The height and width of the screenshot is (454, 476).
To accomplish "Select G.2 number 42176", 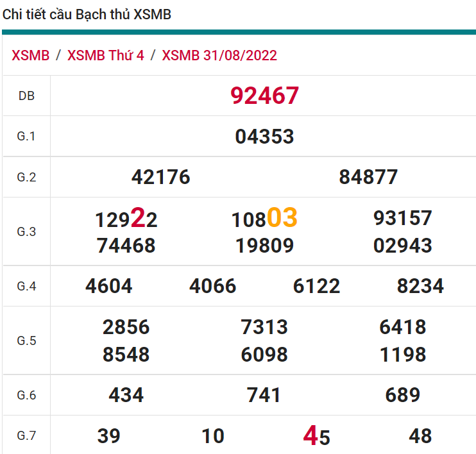I will [160, 177].
